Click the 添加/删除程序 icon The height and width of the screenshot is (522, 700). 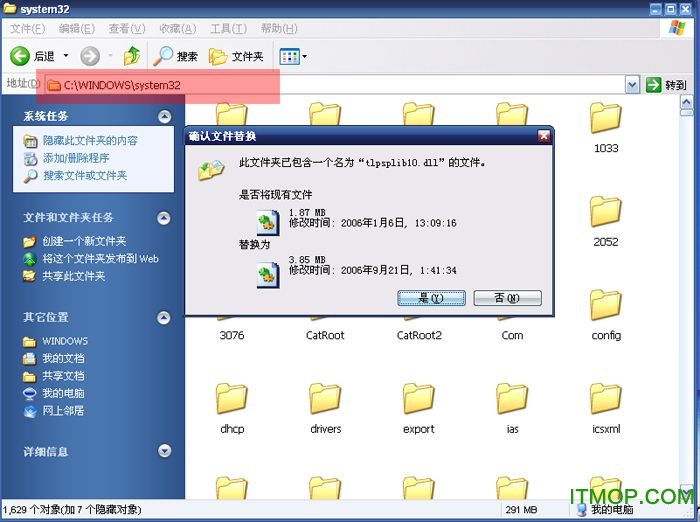click(30, 159)
